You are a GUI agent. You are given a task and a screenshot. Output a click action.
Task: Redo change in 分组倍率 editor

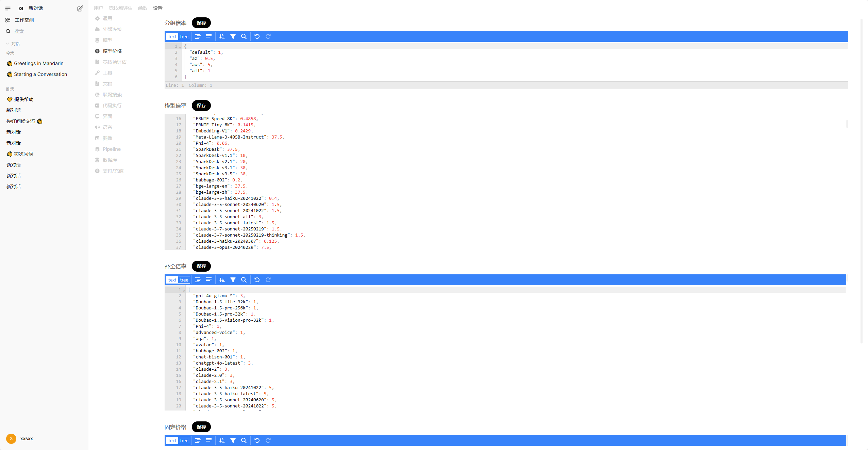(x=268, y=36)
